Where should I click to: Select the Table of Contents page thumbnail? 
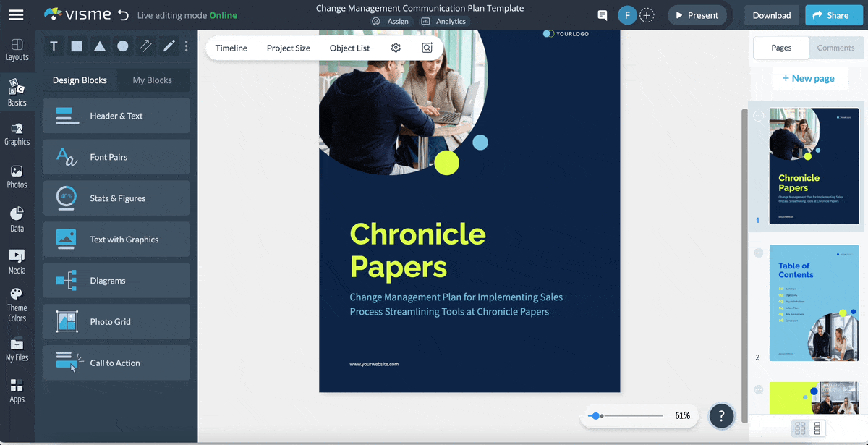point(814,302)
